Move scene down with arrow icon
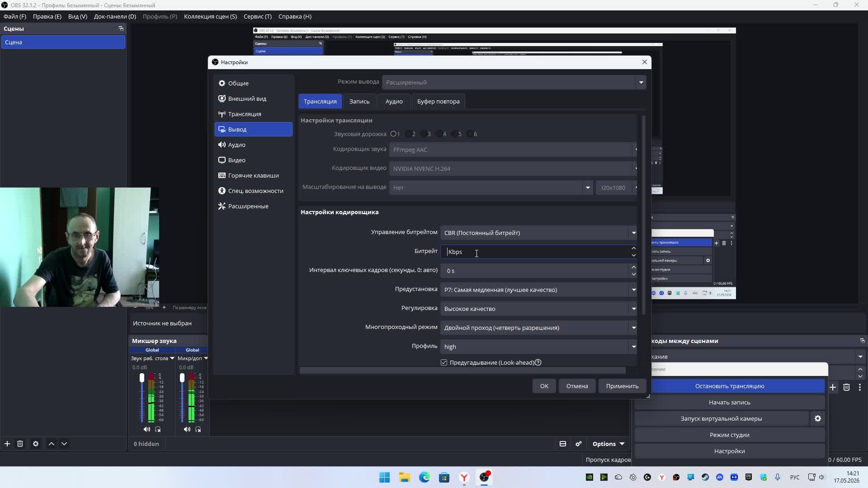 pyautogui.click(x=64, y=444)
